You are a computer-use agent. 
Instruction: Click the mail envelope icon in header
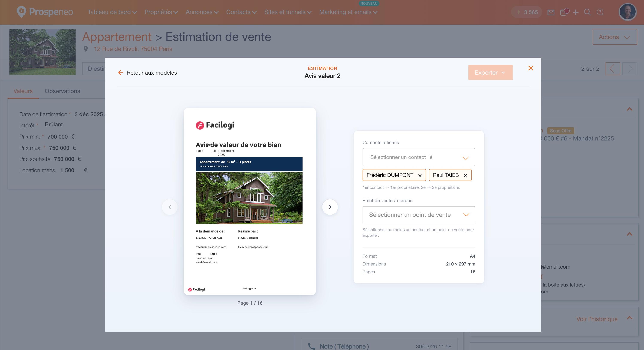(551, 12)
